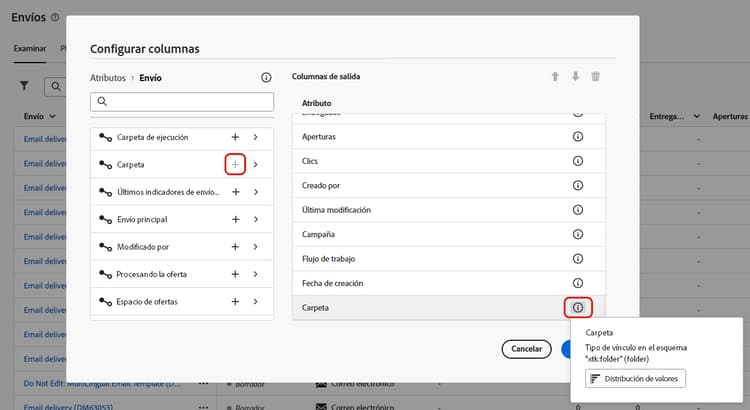The height and width of the screenshot is (410, 750).
Task: Open Distribución de valores
Action: pyautogui.click(x=636, y=378)
